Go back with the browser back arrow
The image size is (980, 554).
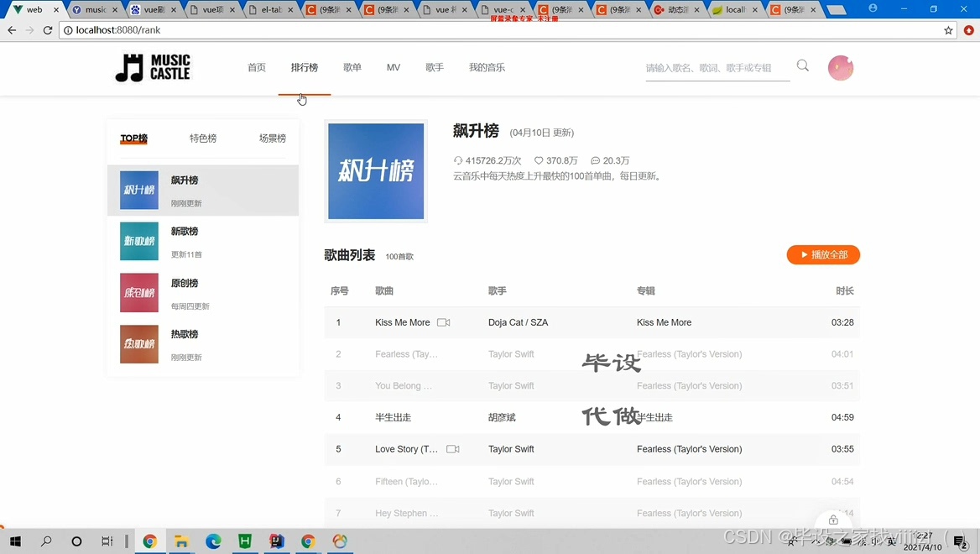click(x=12, y=30)
